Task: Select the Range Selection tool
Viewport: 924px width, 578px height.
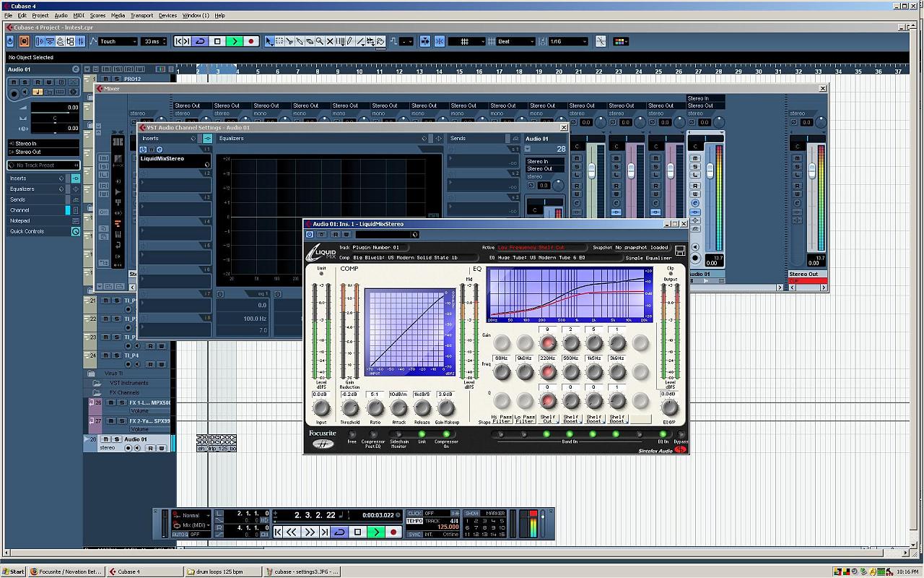Action: tap(279, 42)
